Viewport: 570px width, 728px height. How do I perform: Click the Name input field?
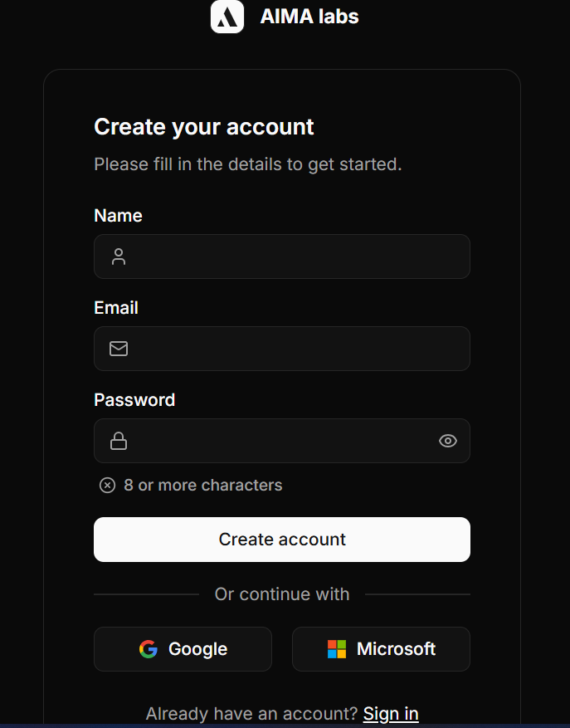[282, 257]
